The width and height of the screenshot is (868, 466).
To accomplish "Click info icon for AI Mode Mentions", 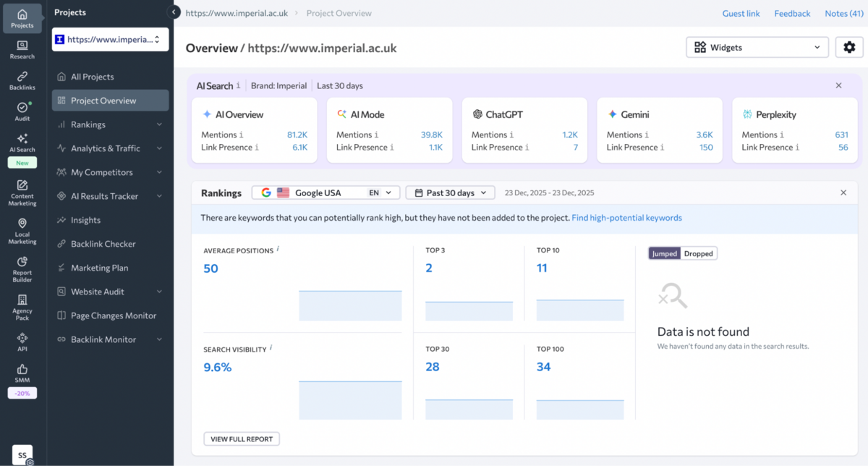I will pyautogui.click(x=377, y=135).
